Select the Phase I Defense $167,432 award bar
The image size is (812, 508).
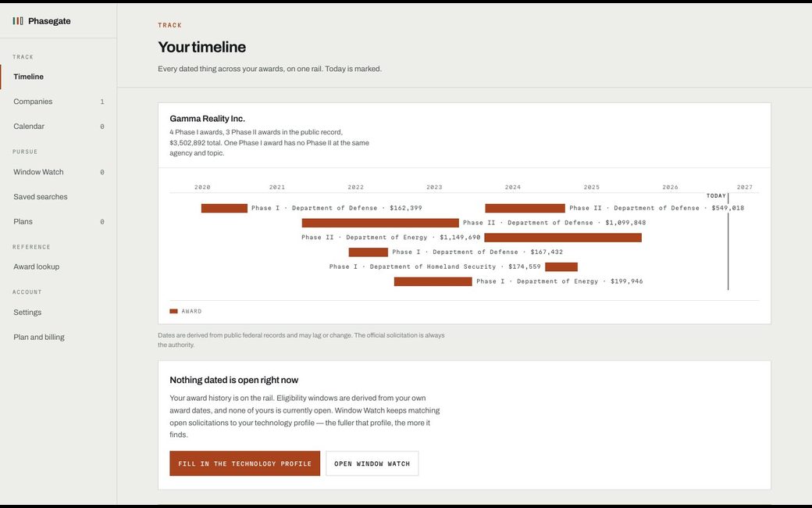click(x=369, y=252)
